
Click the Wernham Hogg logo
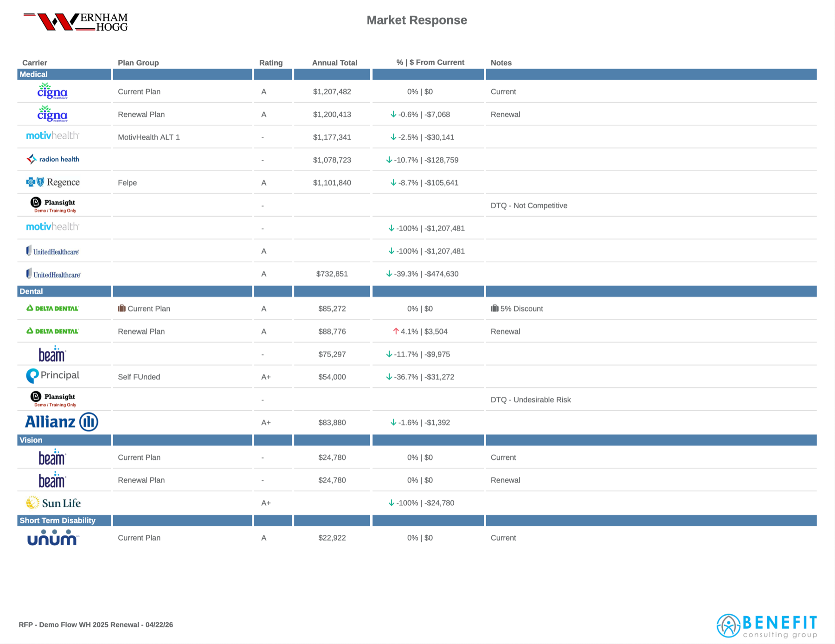point(76,22)
